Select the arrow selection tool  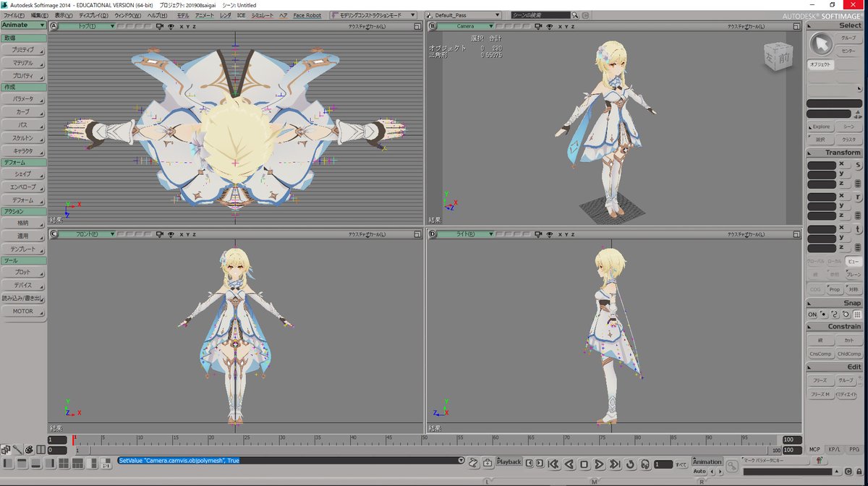tap(821, 45)
